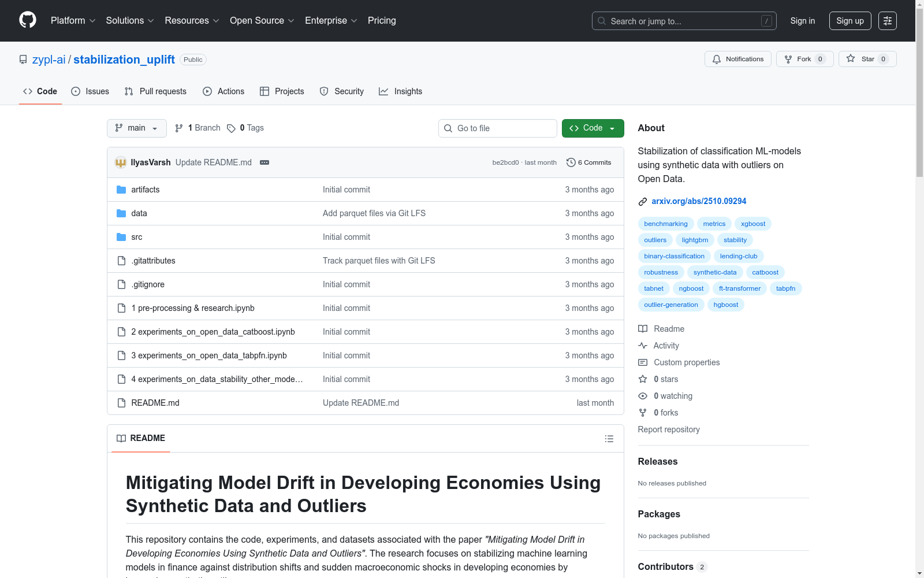The height and width of the screenshot is (578, 924).
Task: Open the main branch selector dropdown
Action: [137, 128]
